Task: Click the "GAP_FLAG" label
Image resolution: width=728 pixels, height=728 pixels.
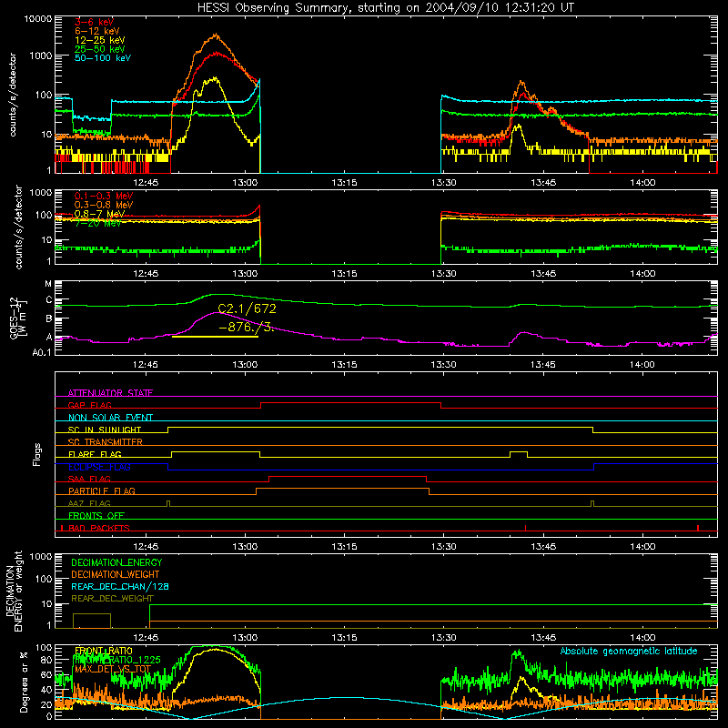Action: (89, 405)
